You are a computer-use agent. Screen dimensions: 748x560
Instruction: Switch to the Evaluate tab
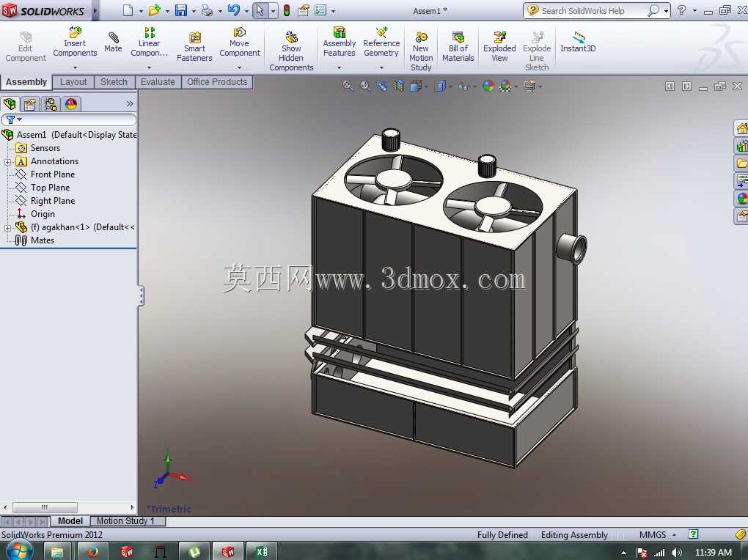pyautogui.click(x=158, y=82)
